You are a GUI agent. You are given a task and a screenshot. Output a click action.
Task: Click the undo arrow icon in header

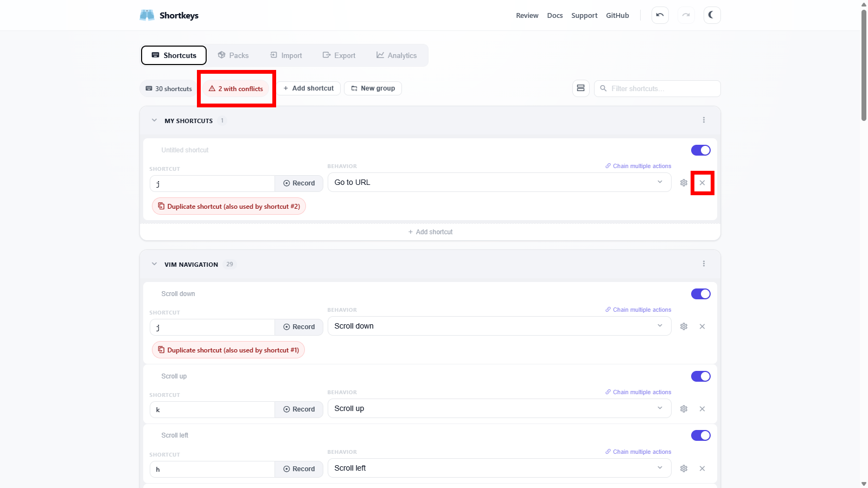click(x=660, y=15)
